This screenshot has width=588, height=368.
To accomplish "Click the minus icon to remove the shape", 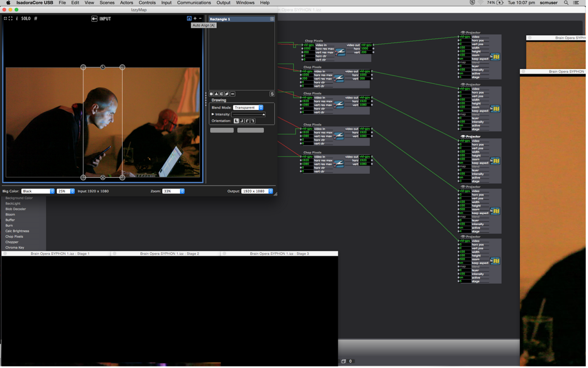I will 232,94.
